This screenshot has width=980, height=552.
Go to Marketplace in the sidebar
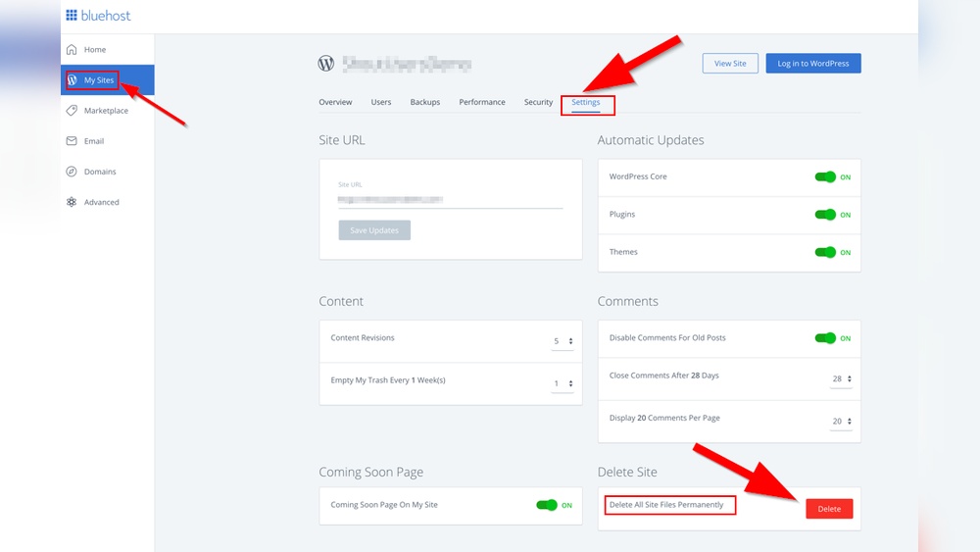pyautogui.click(x=108, y=111)
